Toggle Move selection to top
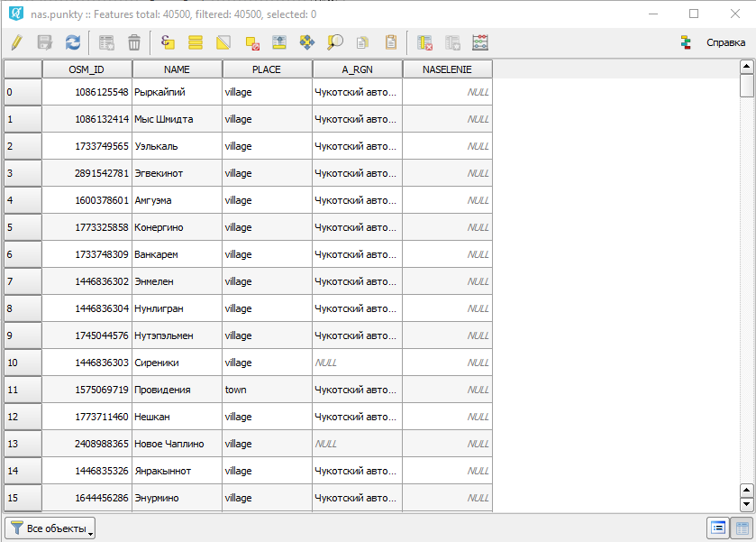 coord(279,42)
